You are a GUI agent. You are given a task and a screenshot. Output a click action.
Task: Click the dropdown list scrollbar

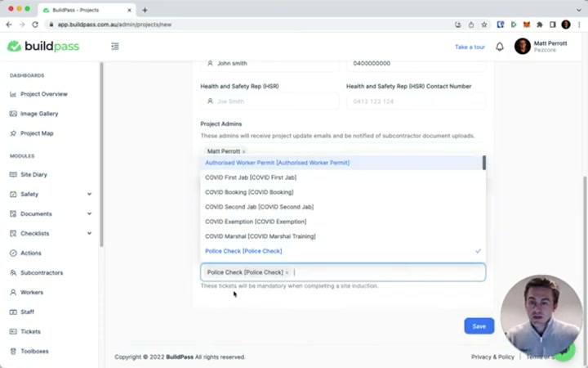(484, 163)
